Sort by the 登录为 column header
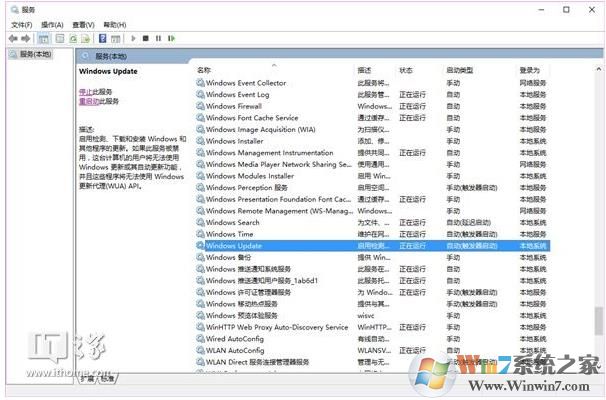This screenshot has width=606, height=400. 529,70
